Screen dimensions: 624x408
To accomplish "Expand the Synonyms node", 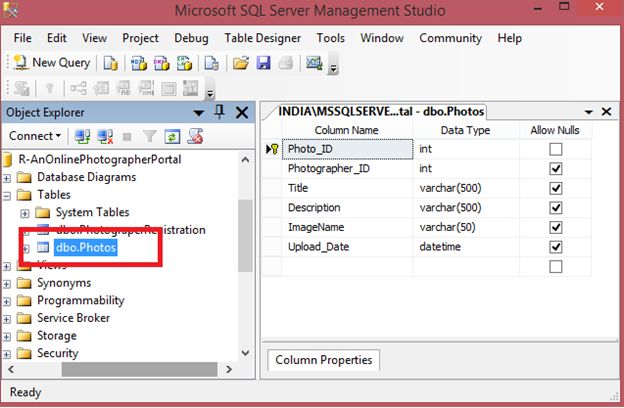I will click(7, 284).
